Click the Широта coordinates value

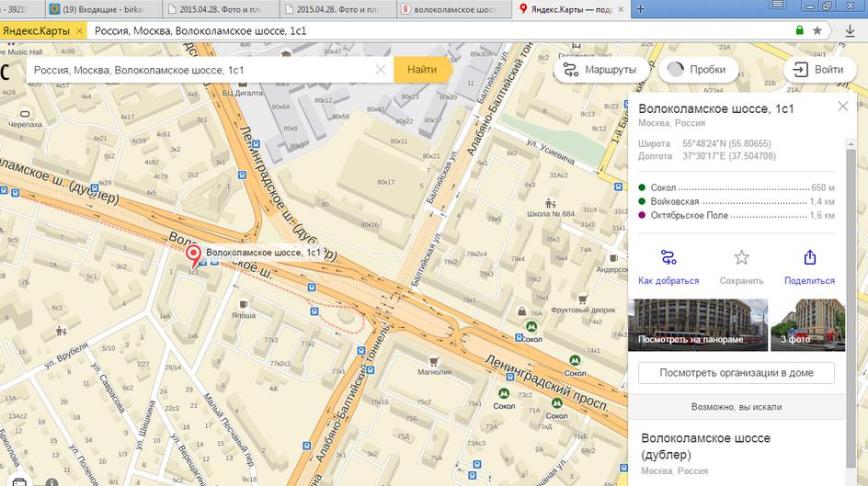[x=726, y=143]
